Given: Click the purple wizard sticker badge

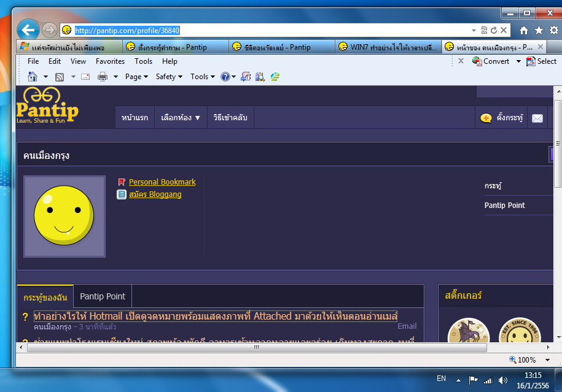Looking at the screenshot, I should (469, 331).
